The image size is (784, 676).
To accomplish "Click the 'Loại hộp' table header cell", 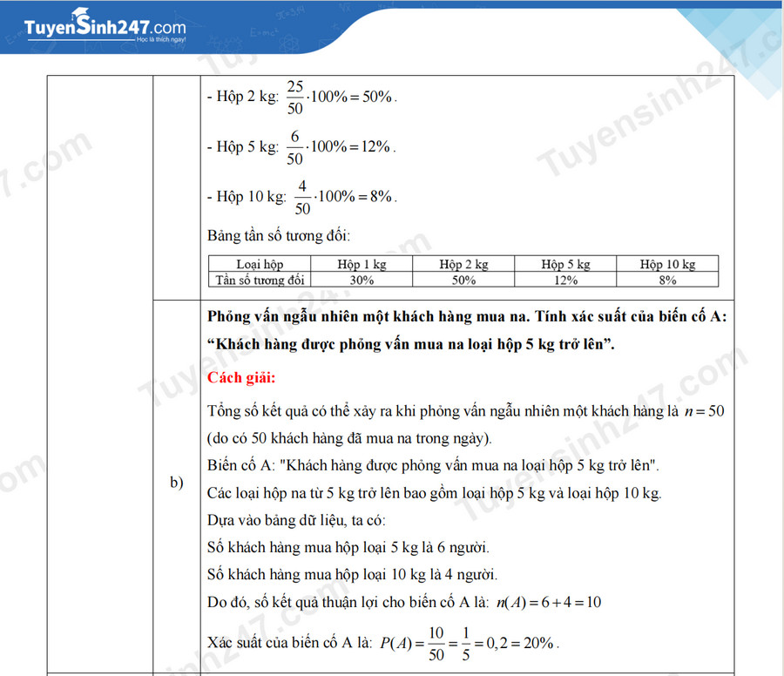I will (x=260, y=263).
